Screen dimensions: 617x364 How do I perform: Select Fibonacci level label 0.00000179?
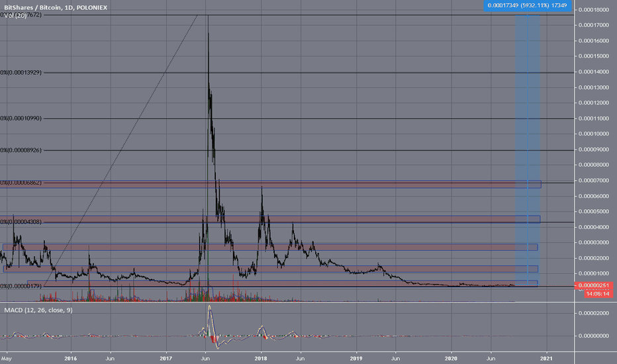[x=21, y=286]
